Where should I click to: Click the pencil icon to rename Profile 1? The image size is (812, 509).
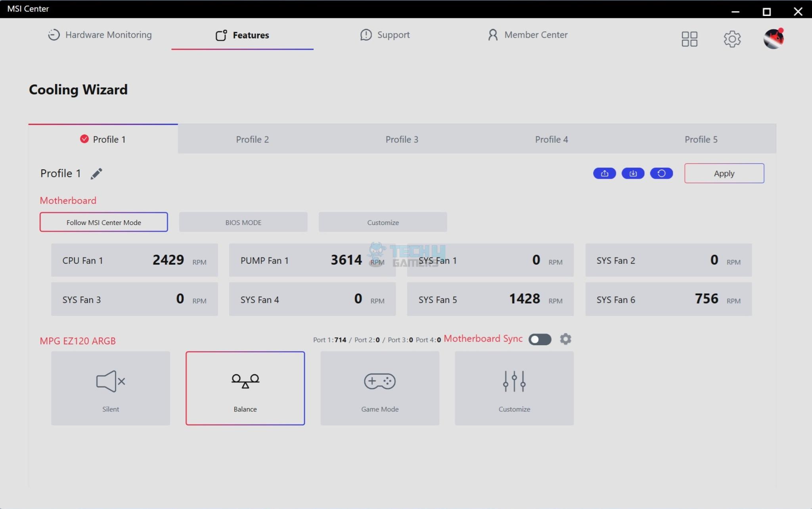pos(96,174)
